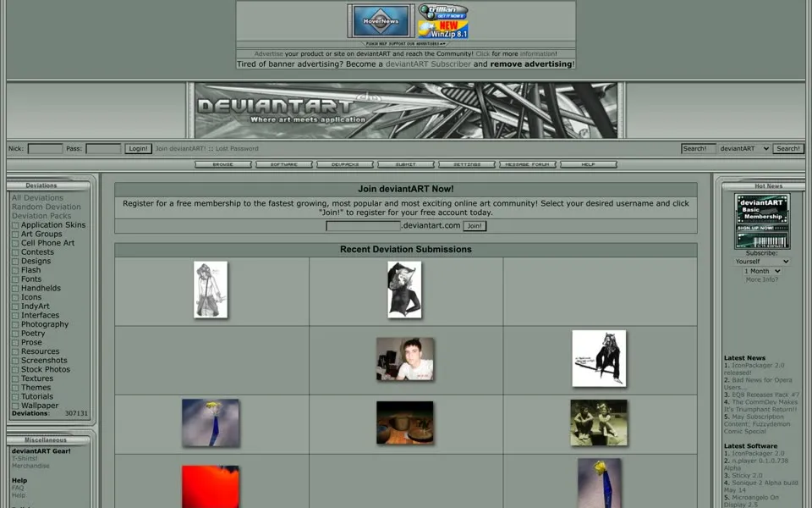Image resolution: width=812 pixels, height=508 pixels.
Task: Click the box icon beside Handhelds
Action: coord(15,288)
